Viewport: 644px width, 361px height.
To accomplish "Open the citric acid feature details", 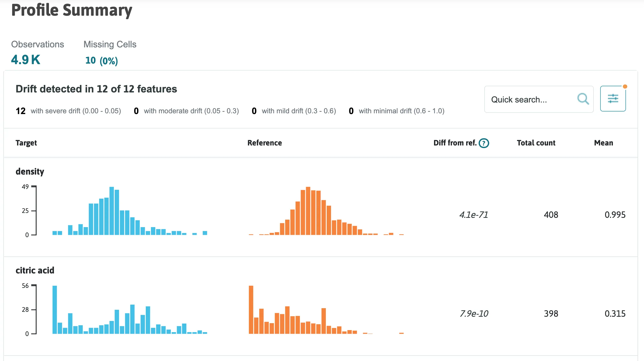I will [x=35, y=270].
